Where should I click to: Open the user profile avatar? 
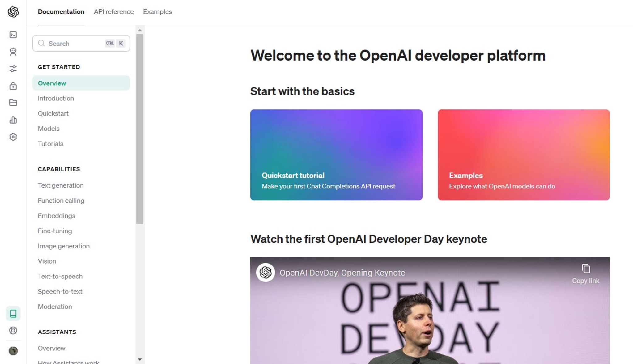[13, 351]
